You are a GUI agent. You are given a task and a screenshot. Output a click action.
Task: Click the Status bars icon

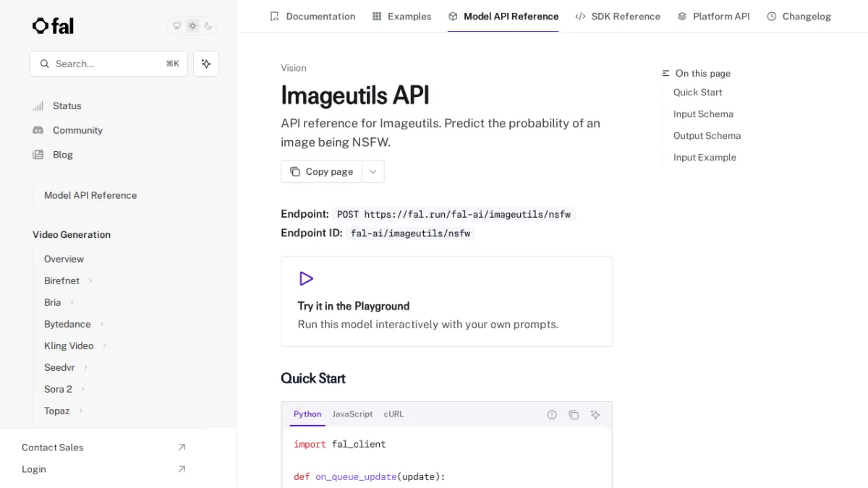click(38, 106)
